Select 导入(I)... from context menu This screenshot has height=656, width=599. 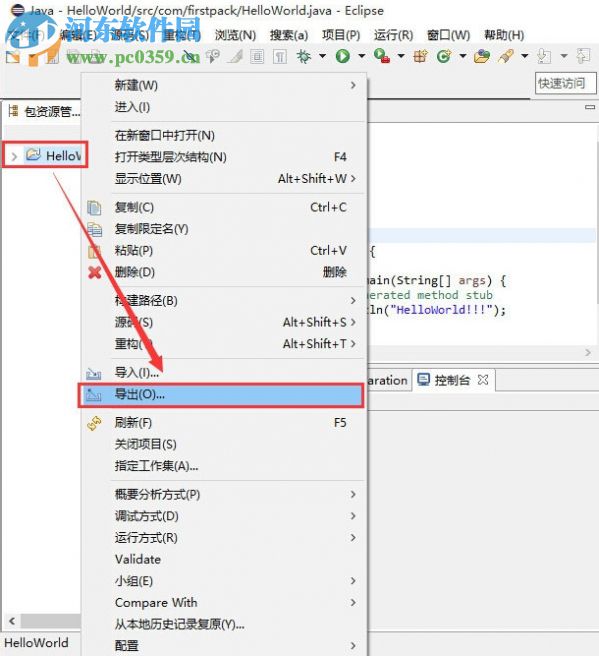(x=224, y=372)
